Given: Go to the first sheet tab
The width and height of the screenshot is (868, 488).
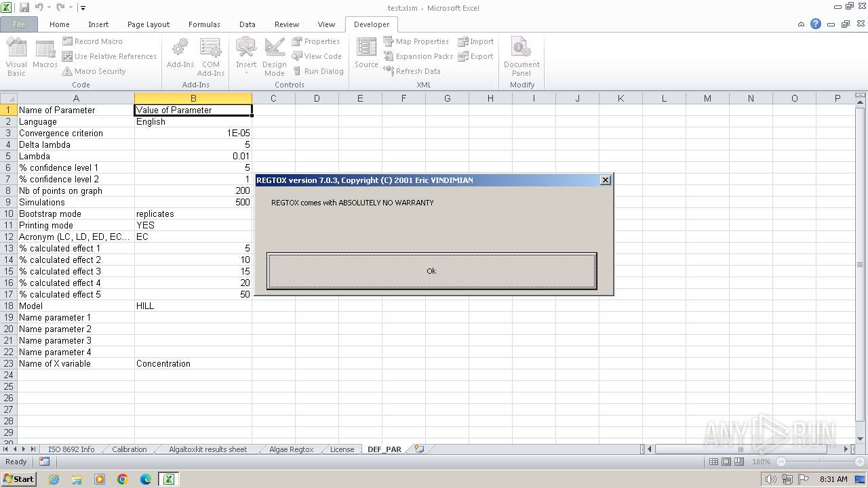Looking at the screenshot, I should 6,449.
